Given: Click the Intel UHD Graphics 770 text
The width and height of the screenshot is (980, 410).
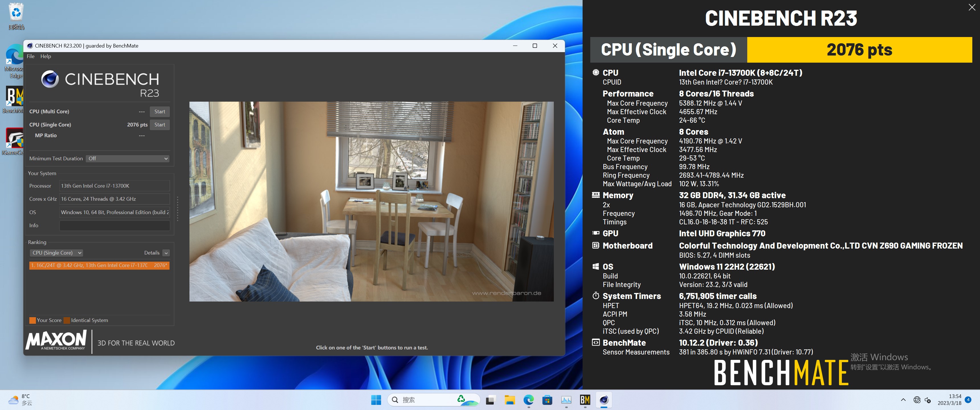Looking at the screenshot, I should pyautogui.click(x=722, y=233).
